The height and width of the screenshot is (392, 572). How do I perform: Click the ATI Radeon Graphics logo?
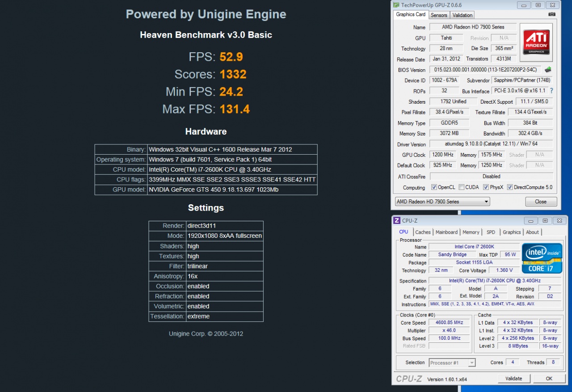pos(536,43)
